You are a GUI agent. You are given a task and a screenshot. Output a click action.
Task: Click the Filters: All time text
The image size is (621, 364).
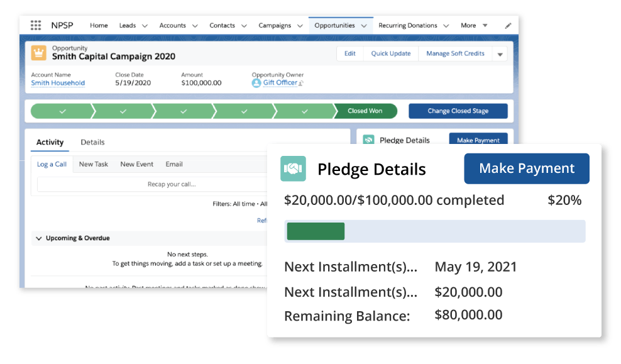coord(234,204)
